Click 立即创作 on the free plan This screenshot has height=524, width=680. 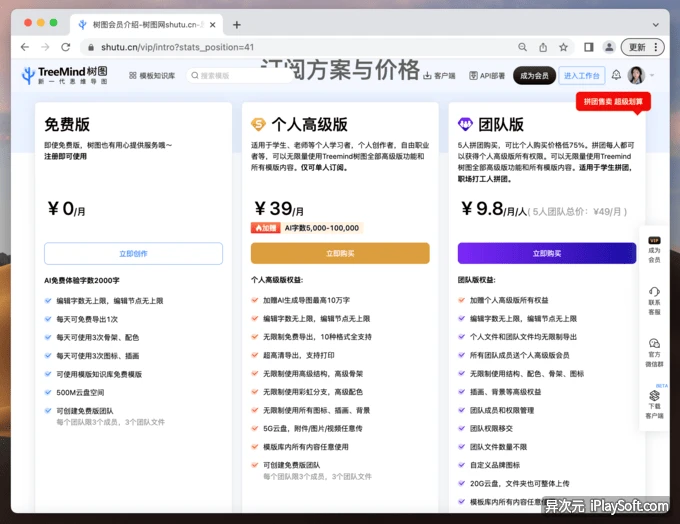pyautogui.click(x=133, y=254)
